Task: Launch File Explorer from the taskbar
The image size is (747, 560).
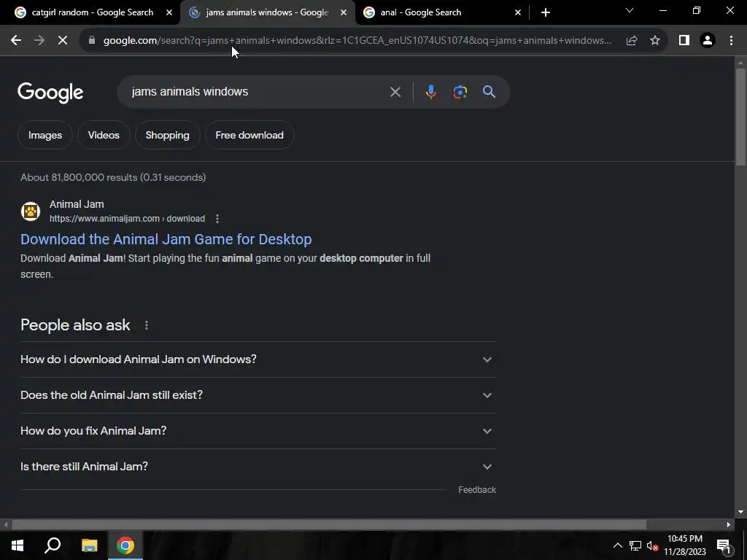Action: [x=89, y=545]
